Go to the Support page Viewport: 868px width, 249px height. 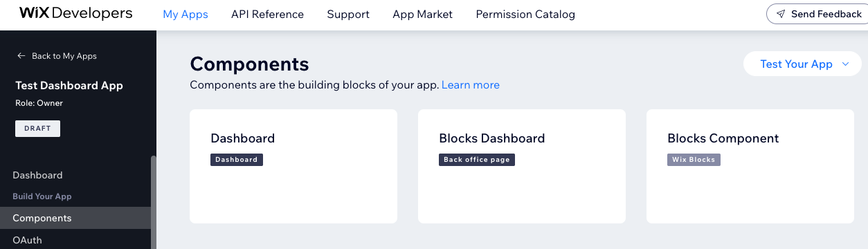348,14
